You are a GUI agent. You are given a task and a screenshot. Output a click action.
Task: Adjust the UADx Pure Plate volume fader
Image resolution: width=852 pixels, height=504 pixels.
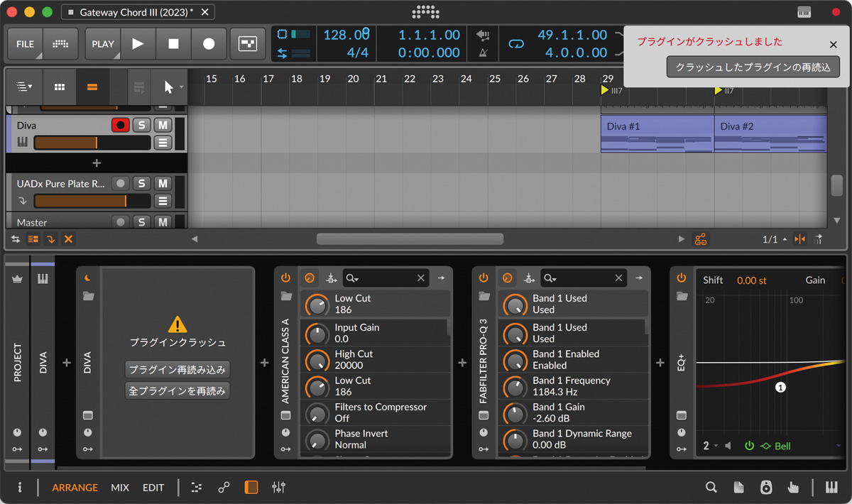point(92,201)
